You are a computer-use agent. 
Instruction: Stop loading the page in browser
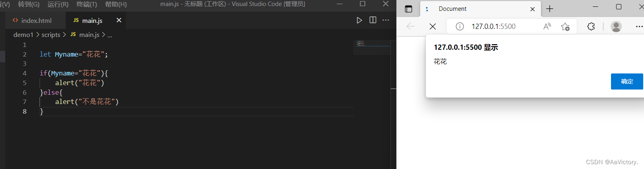(433, 26)
